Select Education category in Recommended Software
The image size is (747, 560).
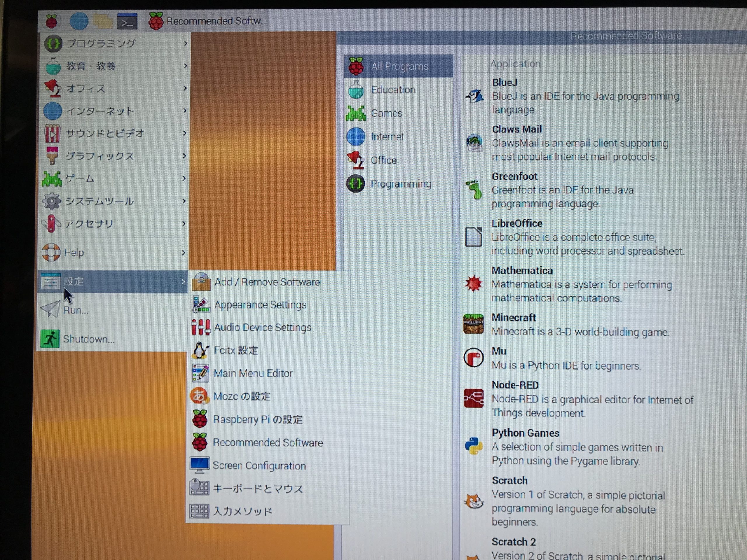click(399, 90)
